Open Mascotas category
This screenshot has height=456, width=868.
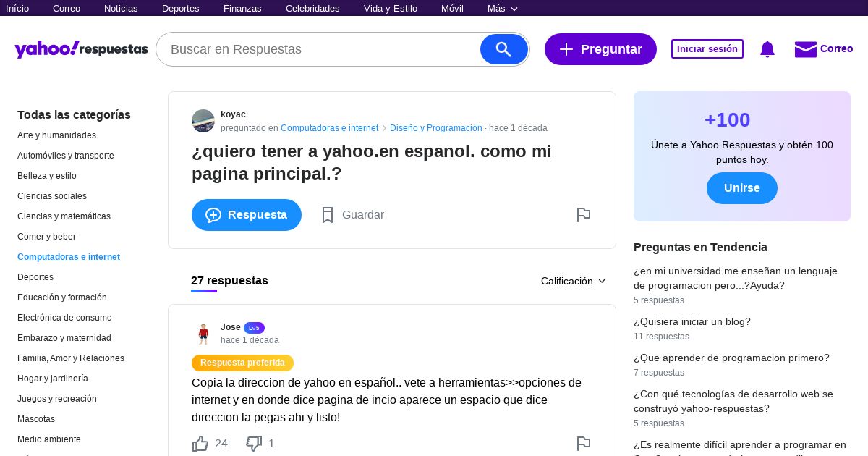point(36,419)
